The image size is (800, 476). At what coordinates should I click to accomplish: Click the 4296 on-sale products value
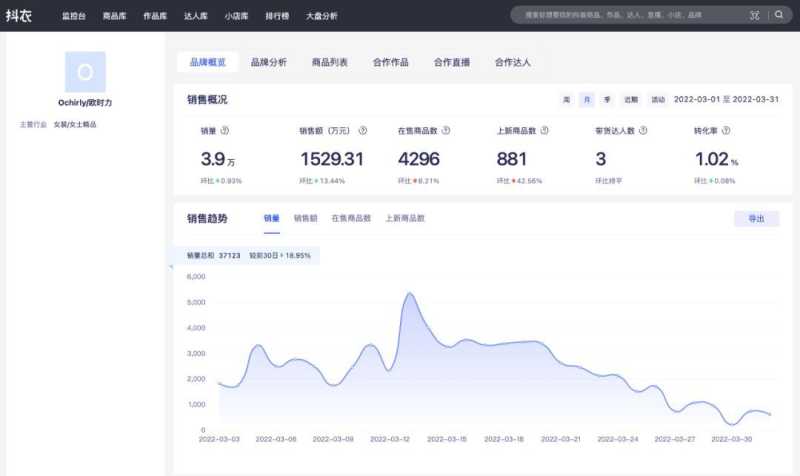pos(418,159)
